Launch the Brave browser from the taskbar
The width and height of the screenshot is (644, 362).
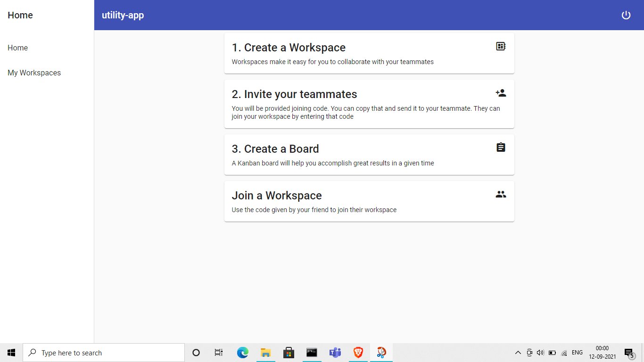358,352
